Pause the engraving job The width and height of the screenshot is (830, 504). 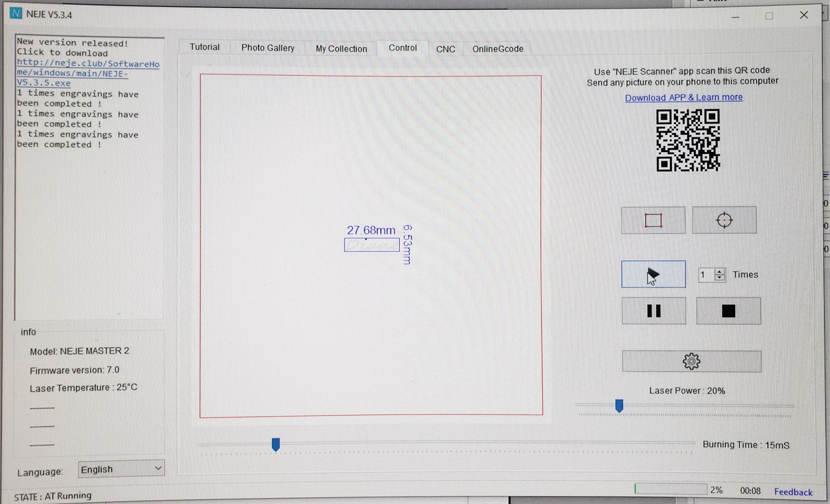coord(653,311)
